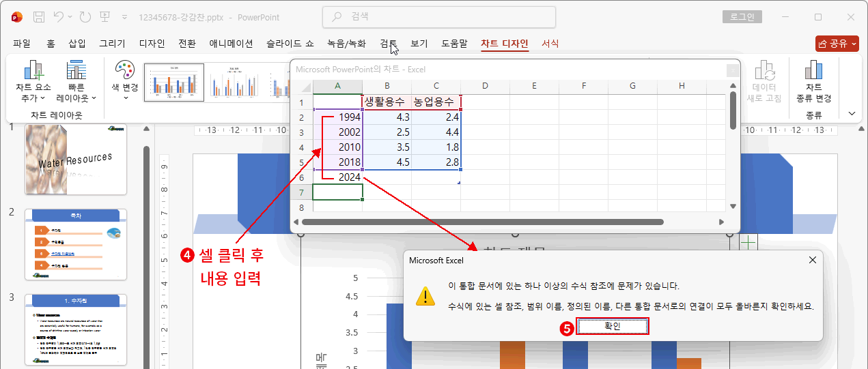The image size is (868, 369).
Task: Select column B header in Excel sheet
Action: (387, 86)
